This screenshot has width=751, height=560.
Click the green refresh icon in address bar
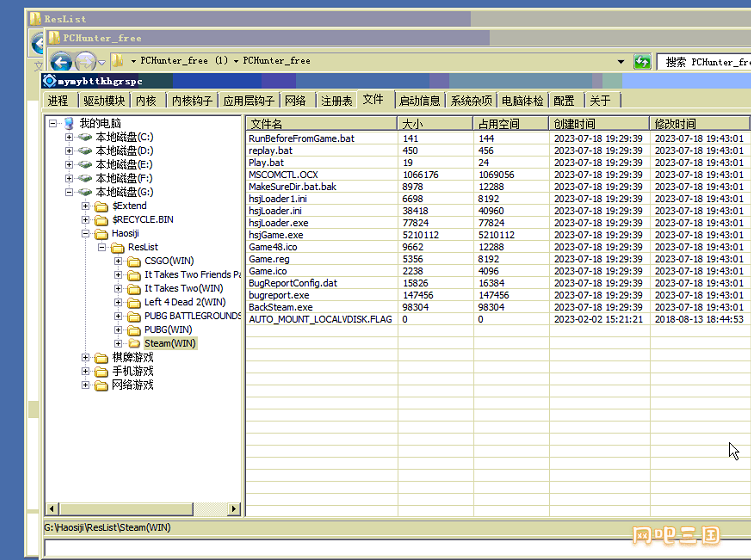[x=642, y=61]
